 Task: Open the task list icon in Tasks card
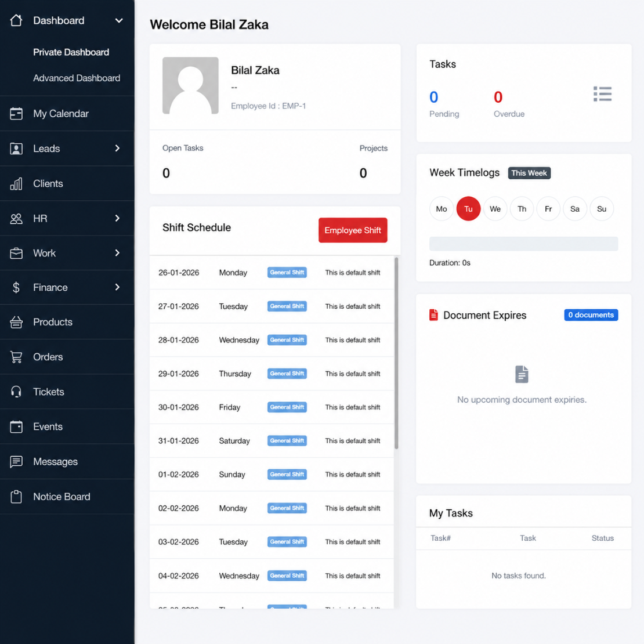click(x=602, y=94)
